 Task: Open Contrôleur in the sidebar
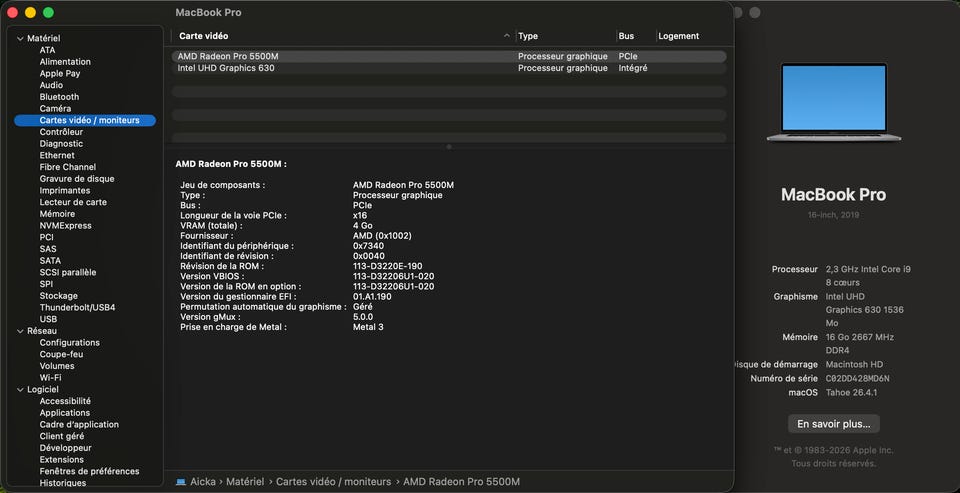point(61,132)
